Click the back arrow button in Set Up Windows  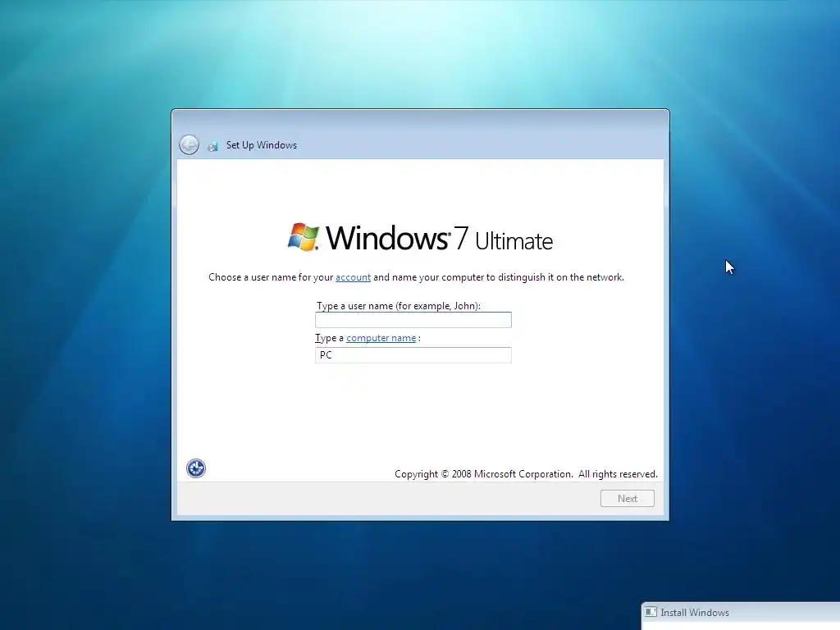(x=189, y=144)
